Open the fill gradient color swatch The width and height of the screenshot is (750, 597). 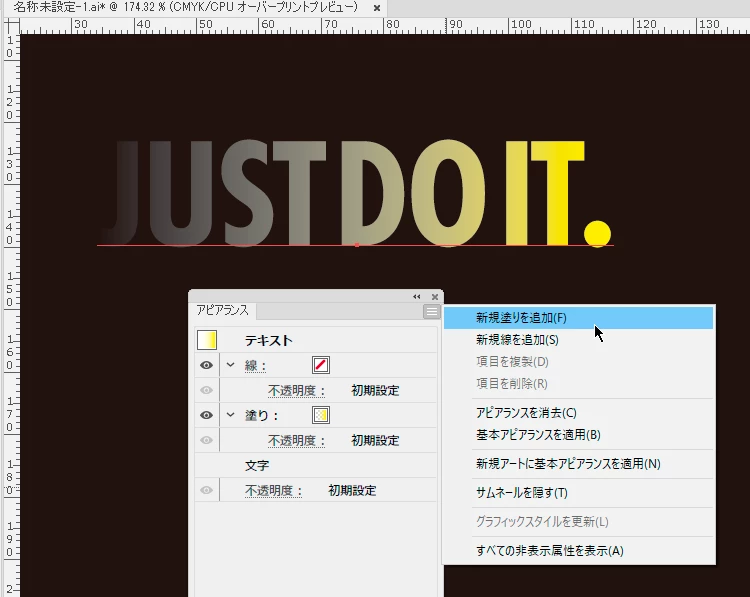click(x=320, y=415)
